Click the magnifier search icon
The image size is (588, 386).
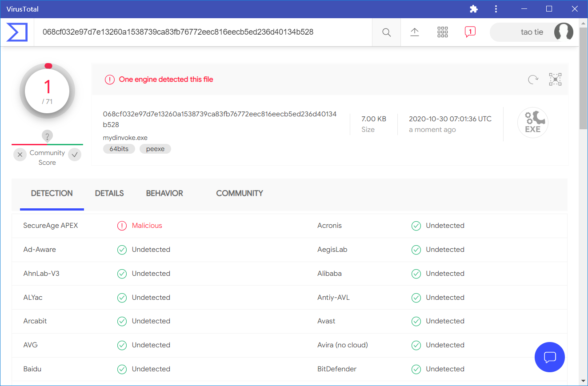[387, 32]
